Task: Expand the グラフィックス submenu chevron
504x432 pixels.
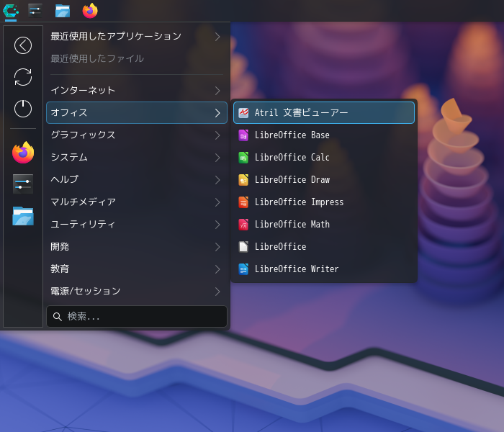Action: [x=217, y=135]
